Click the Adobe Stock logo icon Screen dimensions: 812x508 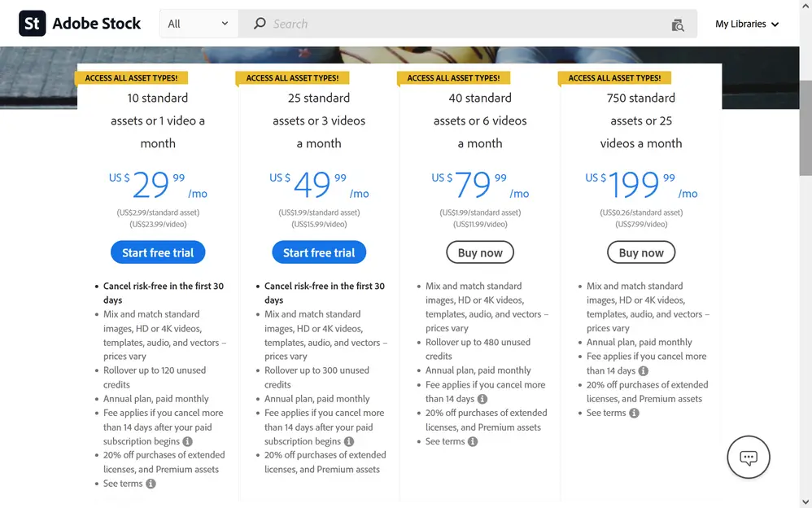33,24
